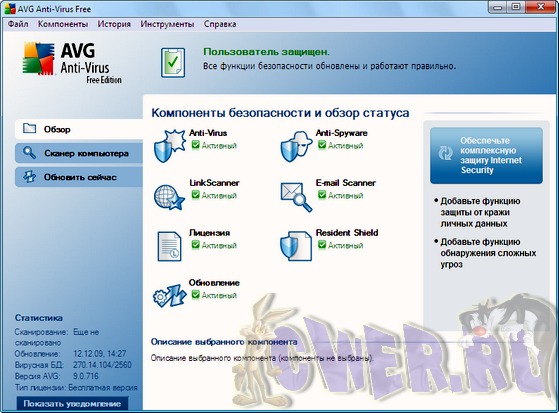Go to Сканер компьютера section

click(x=79, y=153)
